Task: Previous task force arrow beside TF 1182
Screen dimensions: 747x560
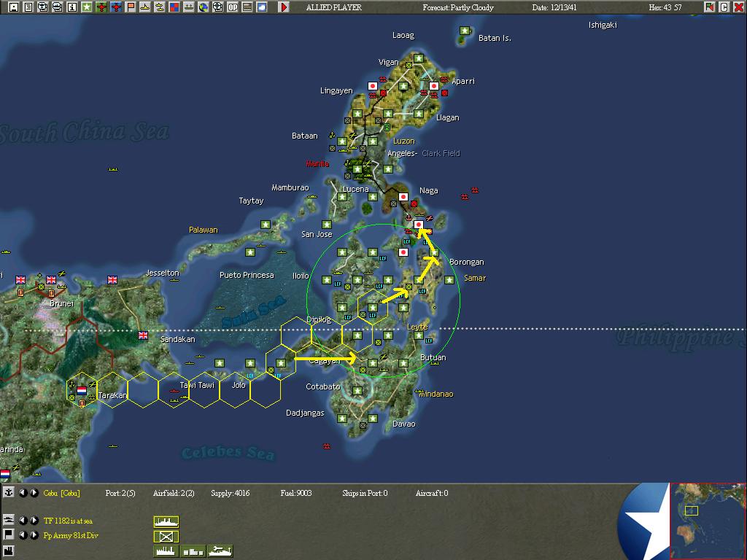Action: pyautogui.click(x=23, y=521)
